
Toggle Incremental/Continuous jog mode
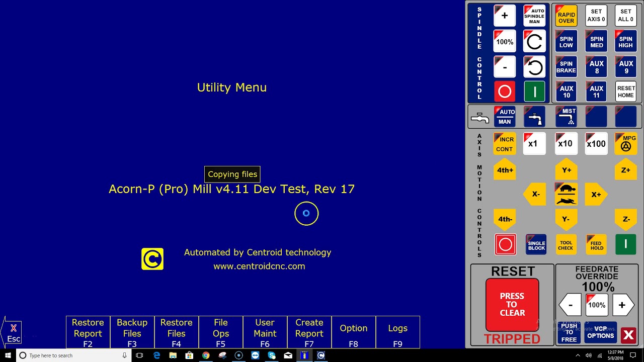click(x=505, y=144)
